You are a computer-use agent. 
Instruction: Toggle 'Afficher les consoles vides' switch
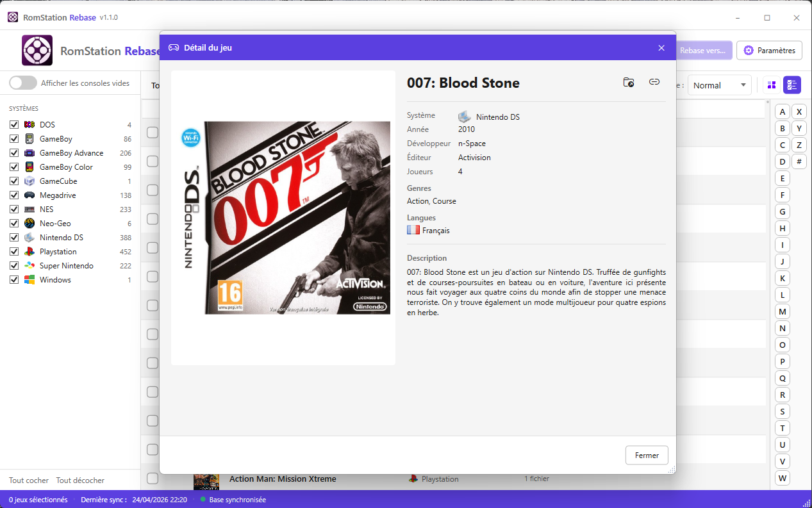[x=23, y=83]
